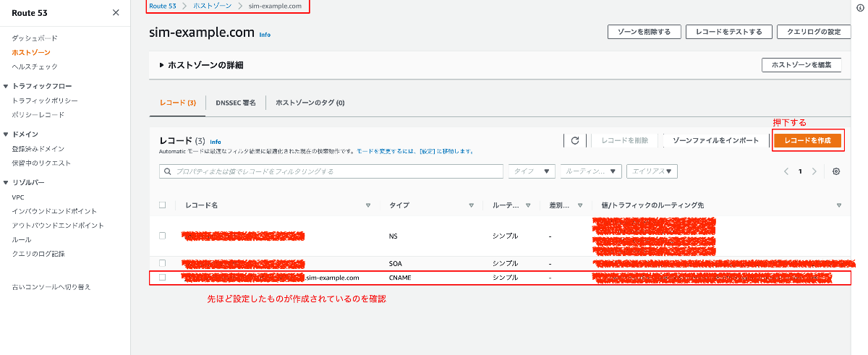Image resolution: width=868 pixels, height=355 pixels.
Task: Click the レコードを削除 button
Action: pos(626,140)
